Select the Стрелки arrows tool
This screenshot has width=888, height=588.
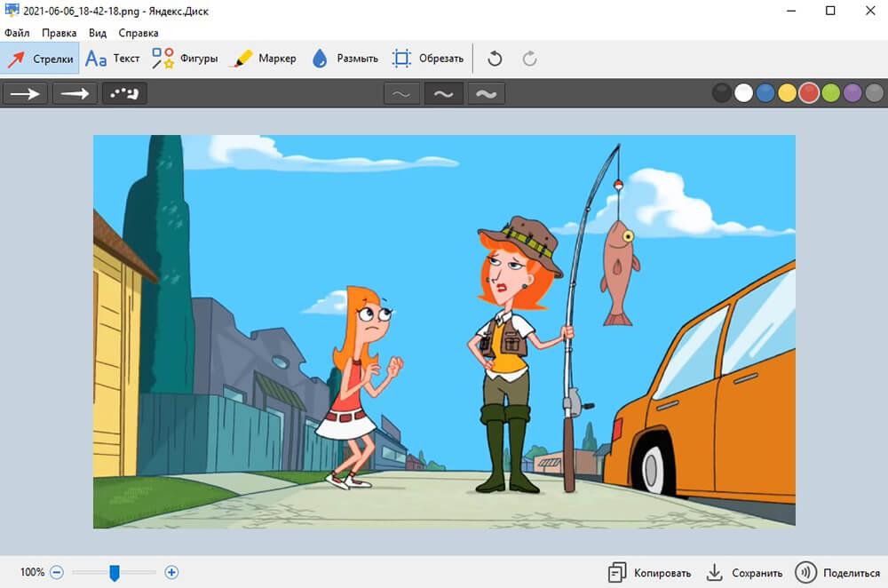click(x=40, y=59)
